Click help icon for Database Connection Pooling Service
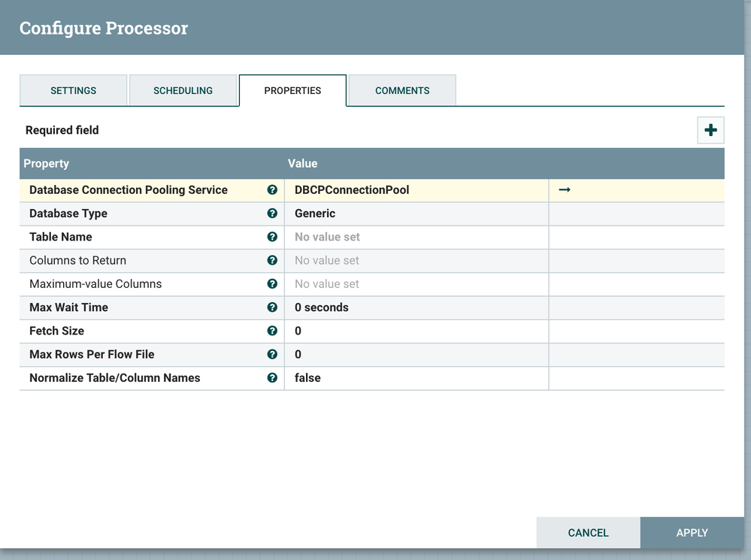The height and width of the screenshot is (560, 751). (x=272, y=190)
